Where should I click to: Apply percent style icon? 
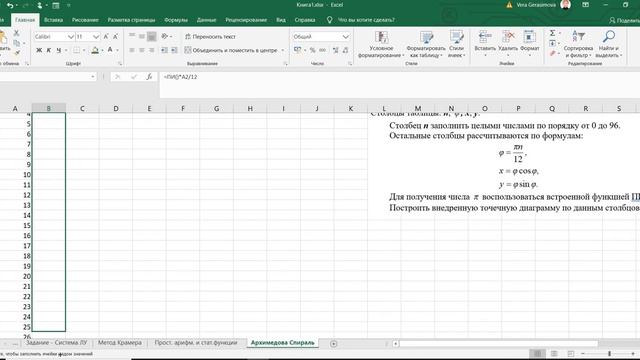click(313, 50)
